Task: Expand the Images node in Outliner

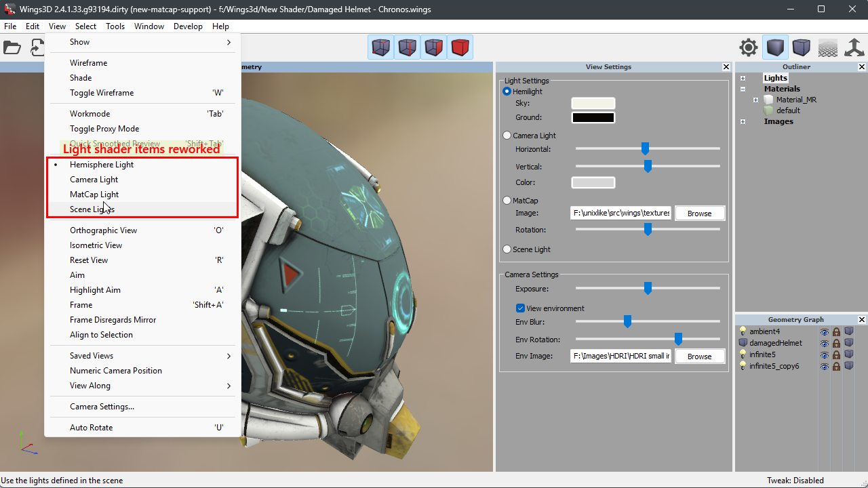Action: click(743, 121)
